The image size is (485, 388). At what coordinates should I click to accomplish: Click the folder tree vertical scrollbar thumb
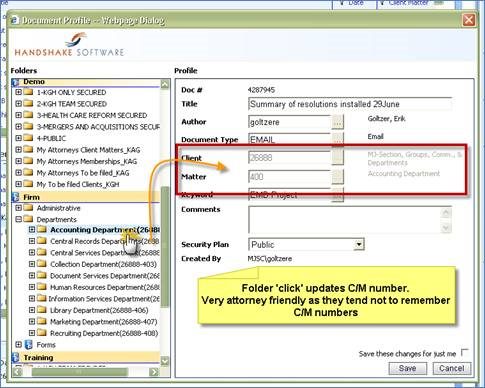pyautogui.click(x=165, y=247)
